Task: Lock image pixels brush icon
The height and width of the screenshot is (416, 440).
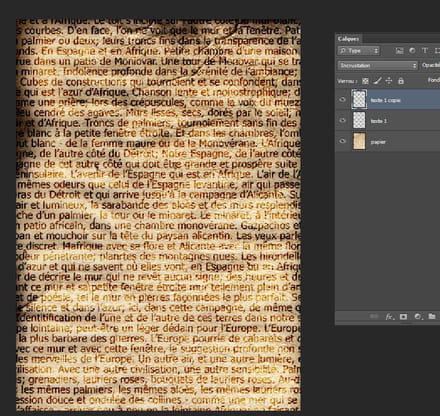Action: [377, 81]
